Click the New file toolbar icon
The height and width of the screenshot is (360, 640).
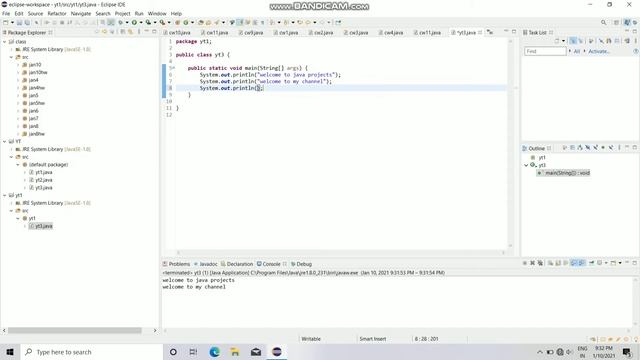click(x=6, y=22)
